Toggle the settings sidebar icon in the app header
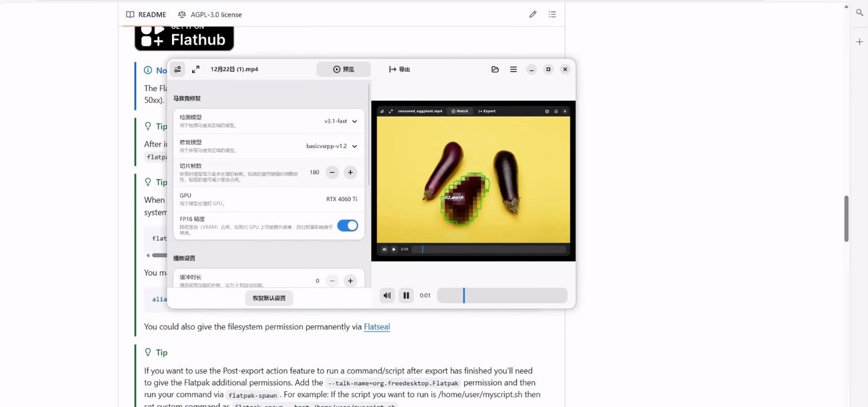Image resolution: width=868 pixels, height=407 pixels. 178,69
